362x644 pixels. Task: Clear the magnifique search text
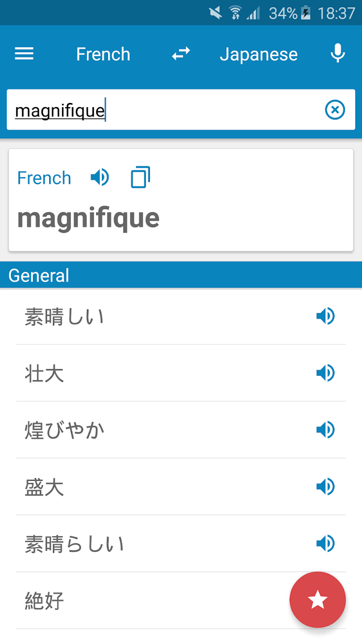335,110
